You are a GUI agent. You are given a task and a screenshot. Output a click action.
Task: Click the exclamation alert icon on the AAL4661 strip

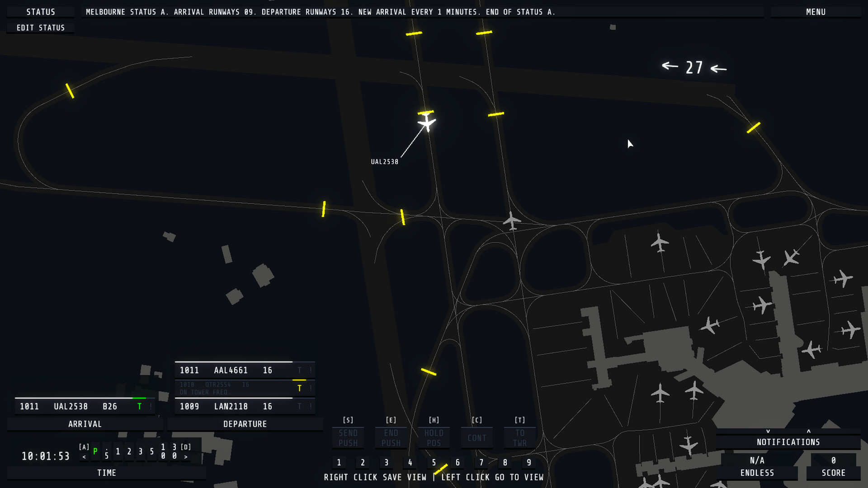(311, 370)
